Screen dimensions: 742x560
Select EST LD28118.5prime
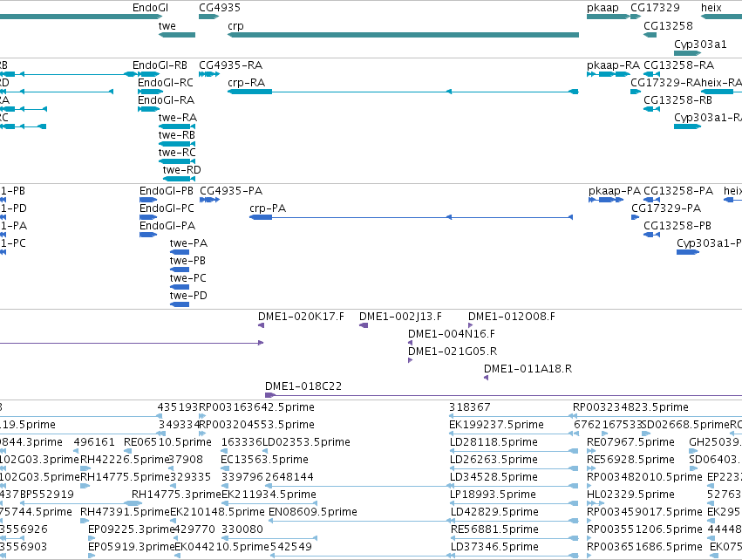514,451
